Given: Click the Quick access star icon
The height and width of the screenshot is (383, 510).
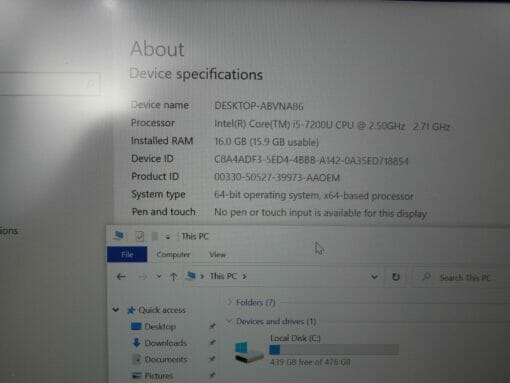Looking at the screenshot, I should click(131, 310).
